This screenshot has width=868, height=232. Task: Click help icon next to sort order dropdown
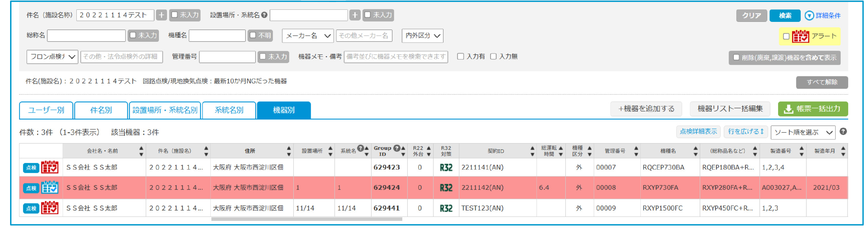[843, 132]
